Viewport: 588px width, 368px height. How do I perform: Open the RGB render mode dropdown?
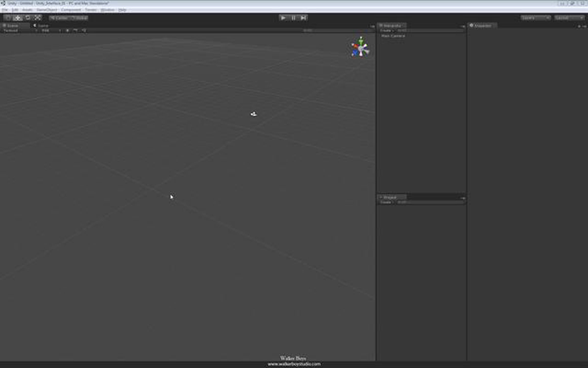pos(51,31)
